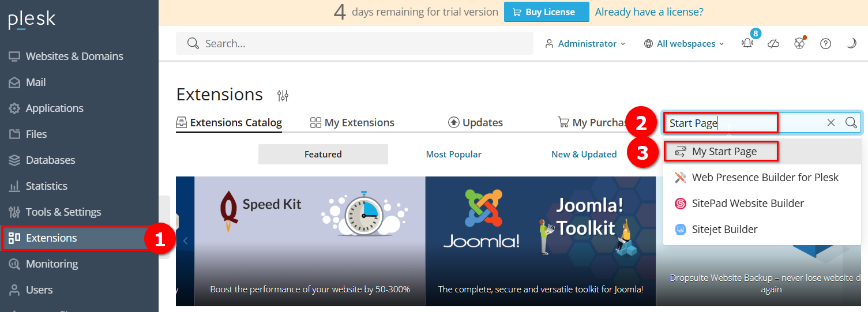The width and height of the screenshot is (868, 312).
Task: Switch to Updates tab
Action: 475,122
